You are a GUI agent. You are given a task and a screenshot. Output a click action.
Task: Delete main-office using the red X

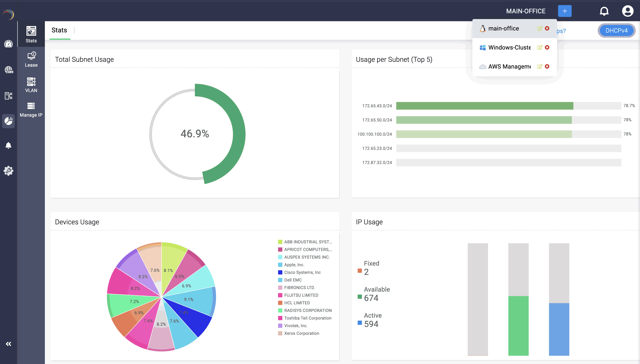tap(547, 28)
